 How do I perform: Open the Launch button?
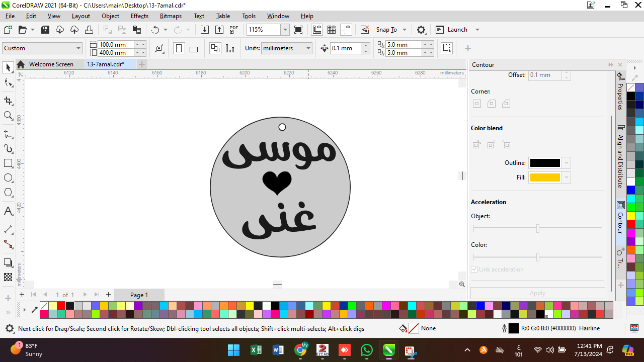tap(457, 30)
